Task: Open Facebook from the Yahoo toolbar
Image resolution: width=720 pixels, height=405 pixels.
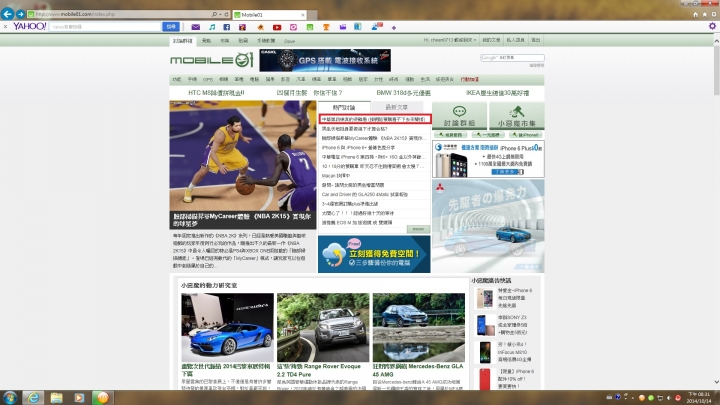Action: (226, 27)
